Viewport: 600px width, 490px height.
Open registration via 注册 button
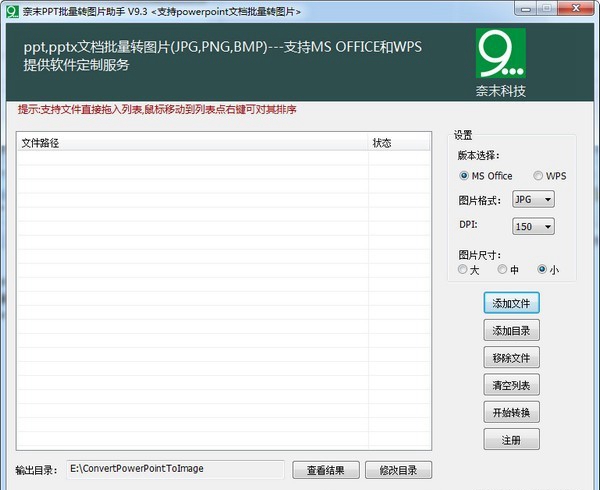(511, 440)
